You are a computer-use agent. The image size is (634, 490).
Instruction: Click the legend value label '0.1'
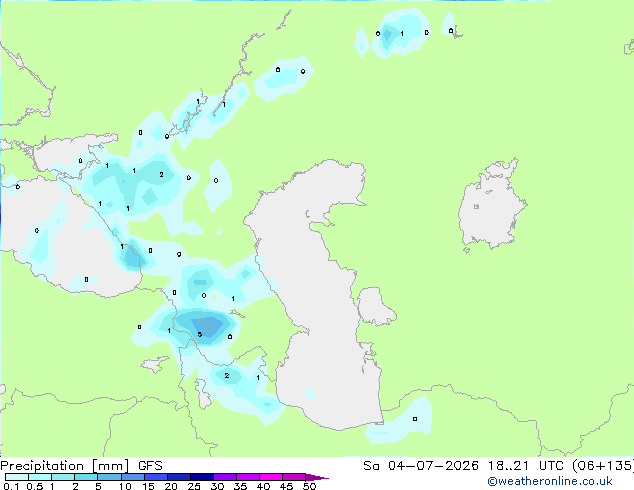11,486
